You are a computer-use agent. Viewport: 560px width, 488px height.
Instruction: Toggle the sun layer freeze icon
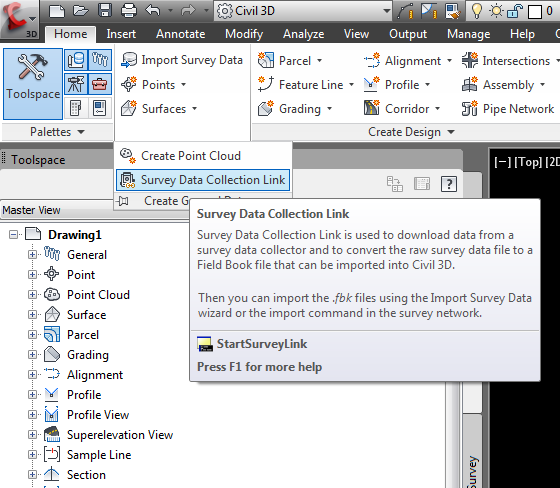[x=496, y=11]
